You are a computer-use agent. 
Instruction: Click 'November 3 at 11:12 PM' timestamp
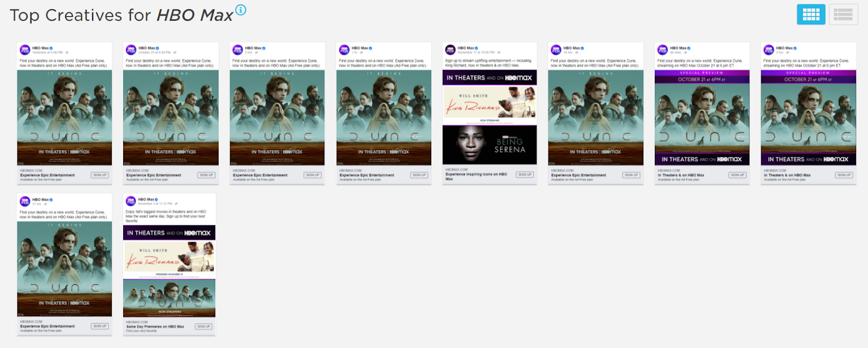(155, 204)
